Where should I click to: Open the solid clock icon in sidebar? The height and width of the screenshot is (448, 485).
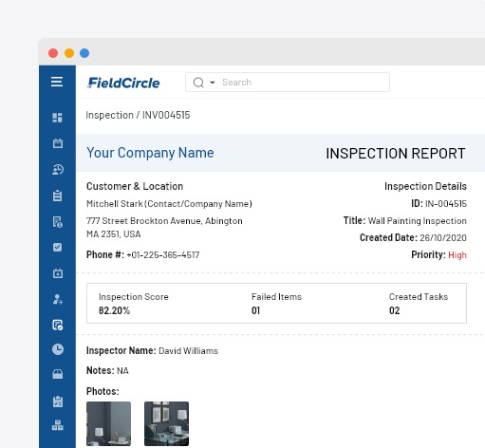tap(58, 349)
